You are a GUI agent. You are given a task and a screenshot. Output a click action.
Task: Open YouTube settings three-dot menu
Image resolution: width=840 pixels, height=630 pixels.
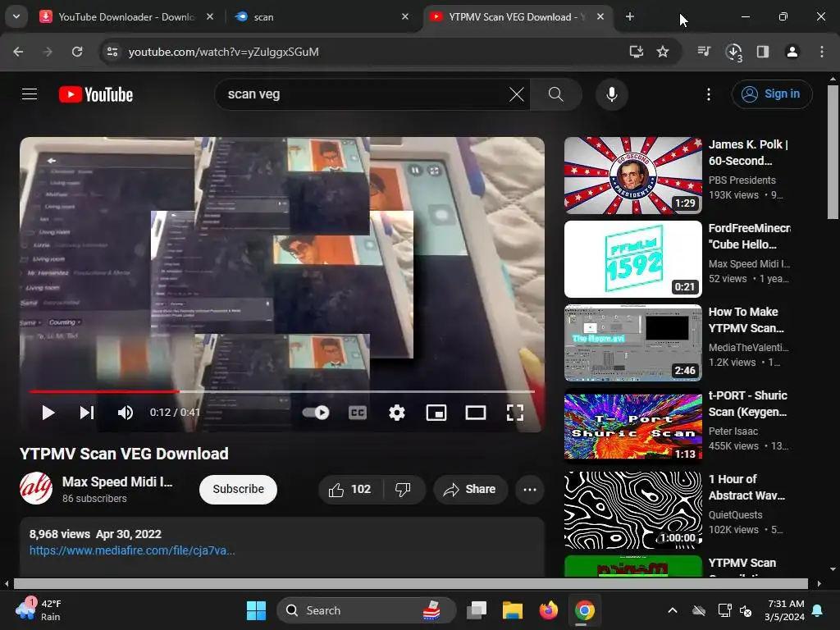coord(708,94)
